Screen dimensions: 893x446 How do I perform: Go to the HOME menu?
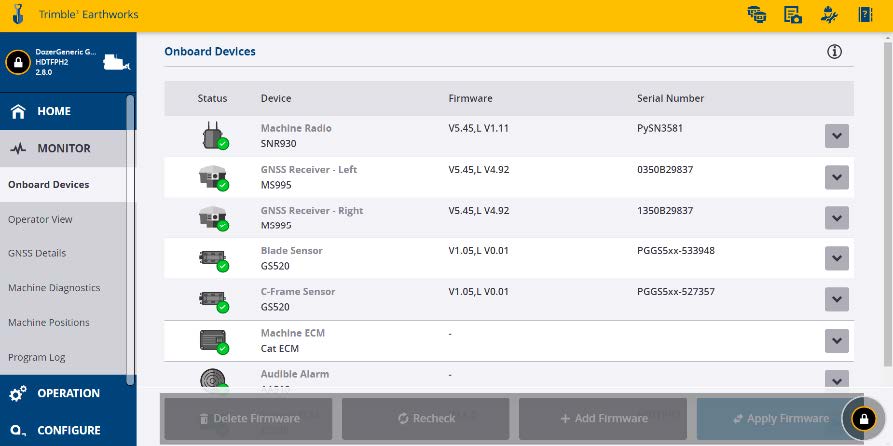point(63,111)
